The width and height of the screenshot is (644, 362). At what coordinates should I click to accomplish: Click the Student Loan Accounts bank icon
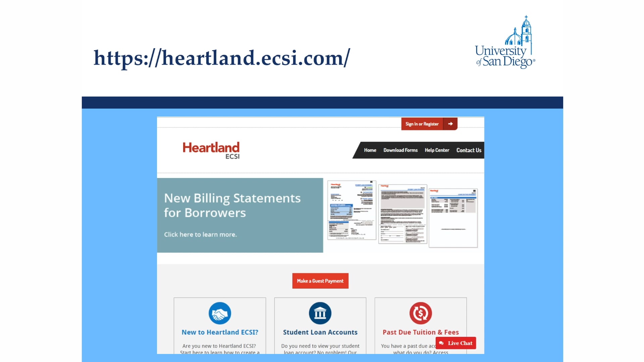pyautogui.click(x=320, y=313)
